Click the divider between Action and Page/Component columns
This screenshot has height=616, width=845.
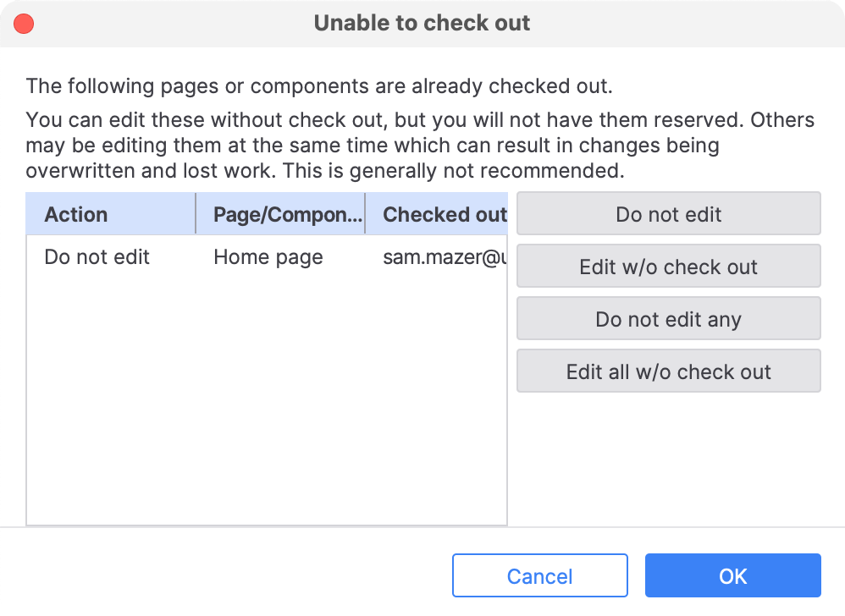pyautogui.click(x=196, y=214)
